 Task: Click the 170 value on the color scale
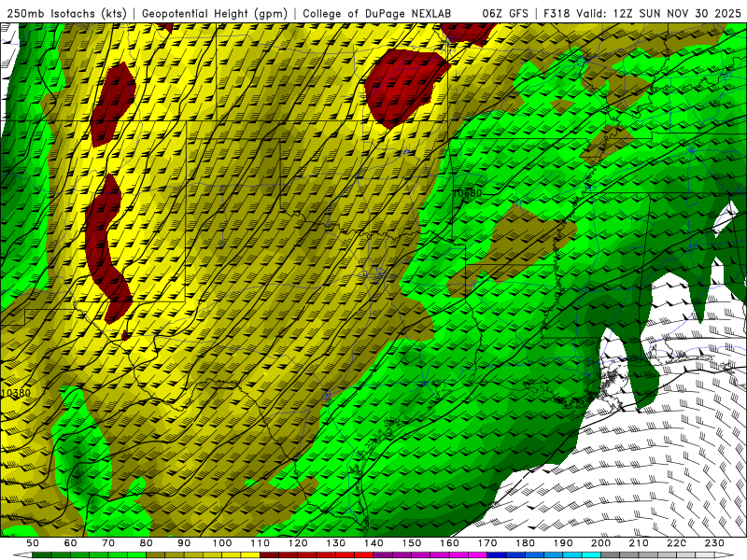tap(487, 543)
